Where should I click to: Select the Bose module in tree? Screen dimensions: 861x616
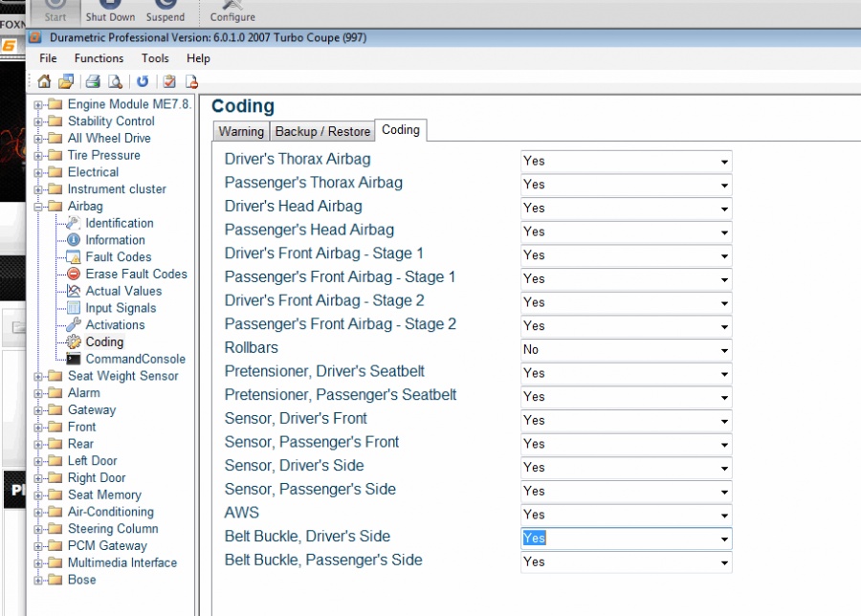81,580
